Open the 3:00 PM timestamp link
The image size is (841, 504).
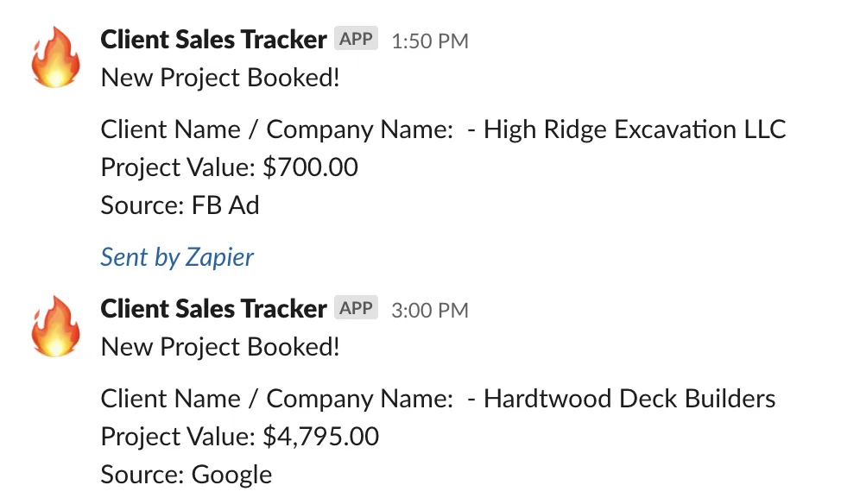pyautogui.click(x=430, y=311)
